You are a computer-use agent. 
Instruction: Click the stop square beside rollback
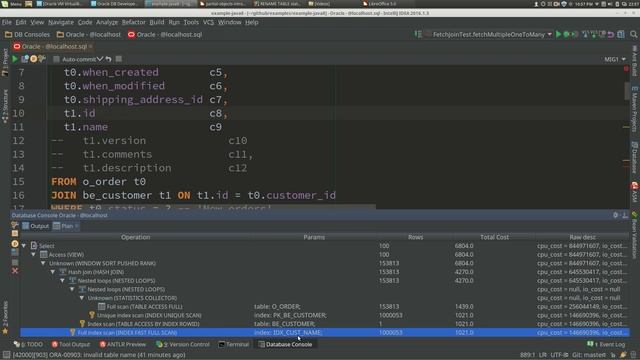[119, 59]
